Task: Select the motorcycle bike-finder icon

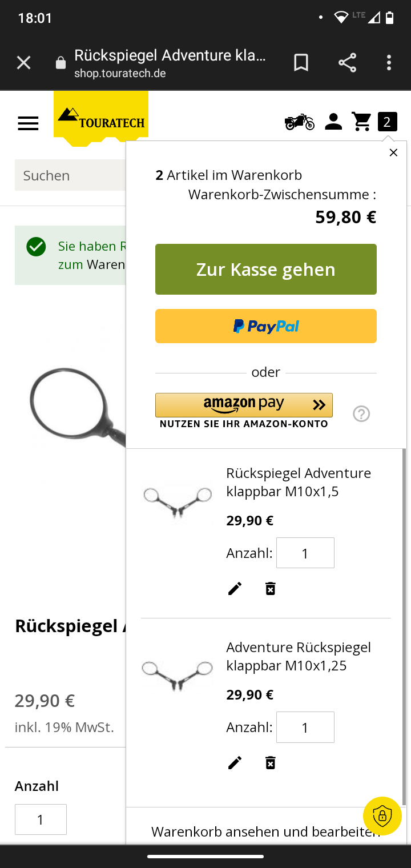Action: tap(299, 122)
